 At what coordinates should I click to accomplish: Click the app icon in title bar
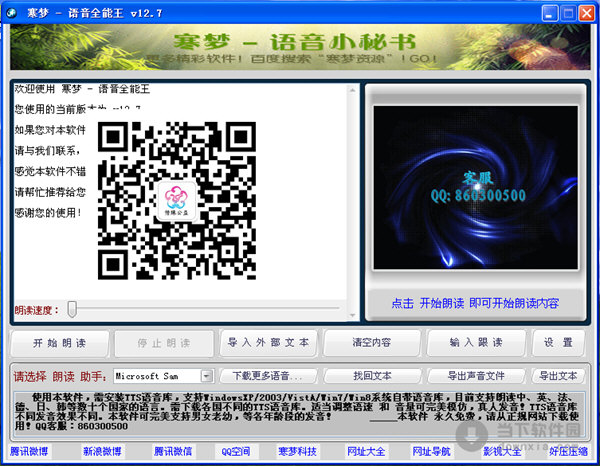point(12,13)
